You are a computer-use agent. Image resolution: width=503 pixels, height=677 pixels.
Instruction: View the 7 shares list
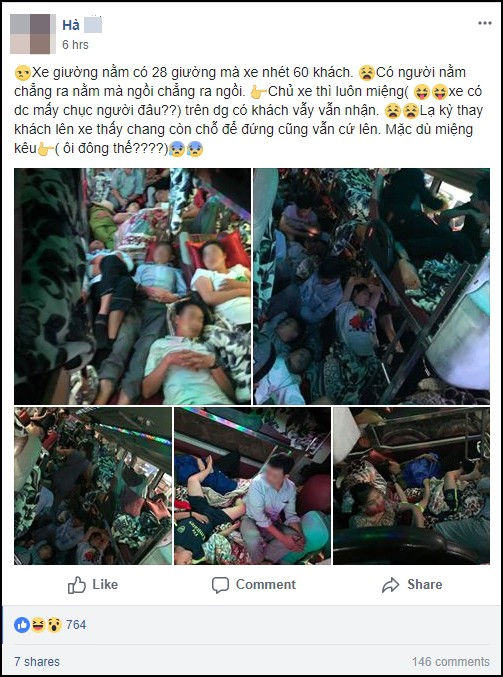click(37, 661)
